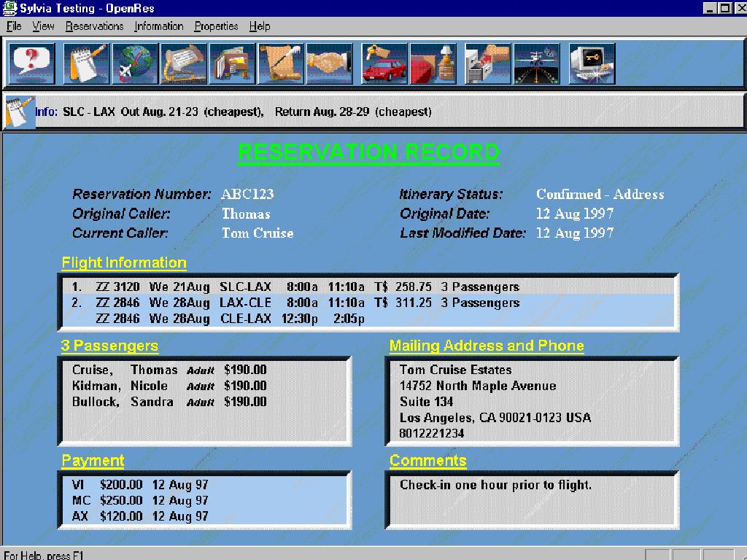
Task: Select the globe with airplane flights icon
Action: tap(135, 64)
